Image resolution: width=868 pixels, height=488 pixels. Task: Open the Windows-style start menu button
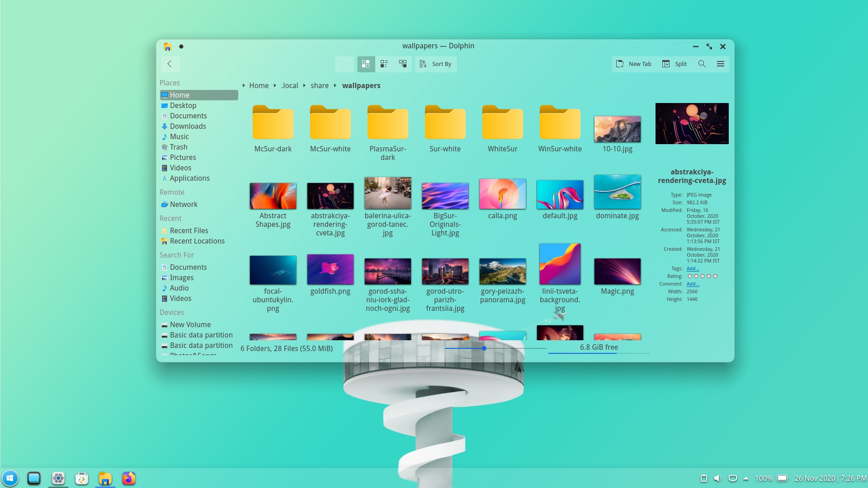click(10, 478)
